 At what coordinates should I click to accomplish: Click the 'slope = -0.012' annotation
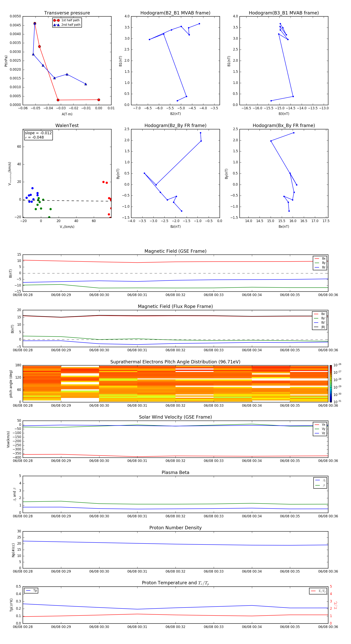pos(38,133)
